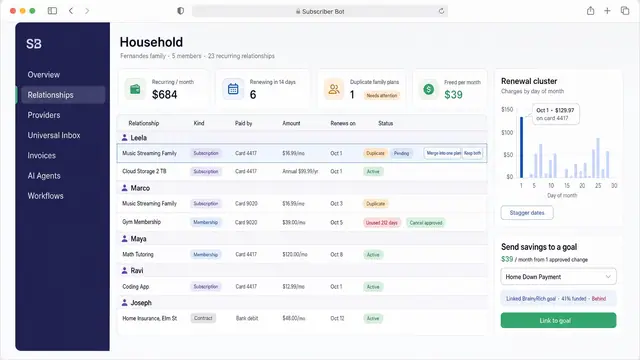Select the Math Tutoring row name
Screen dimensions: 640x360
coord(138,254)
